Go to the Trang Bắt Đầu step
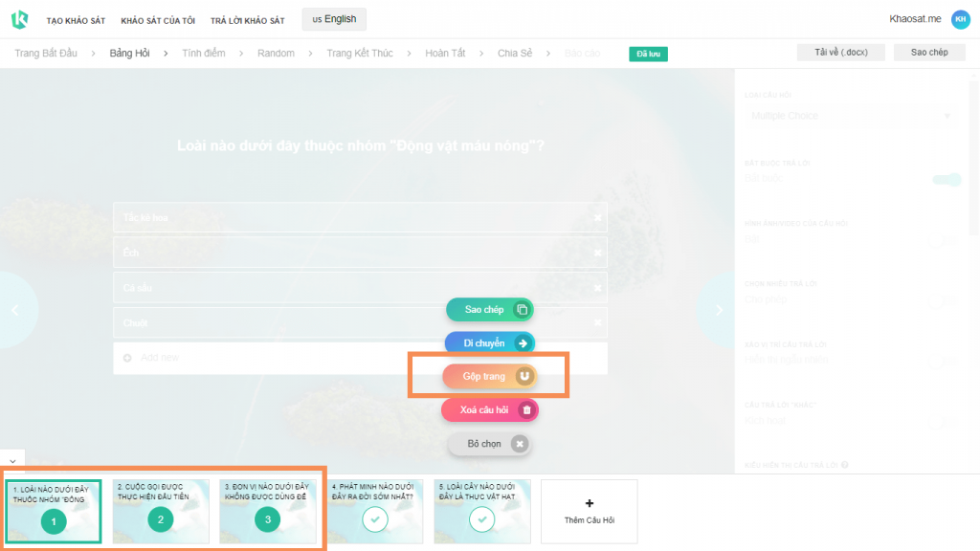Image resolution: width=980 pixels, height=551 pixels. [46, 54]
